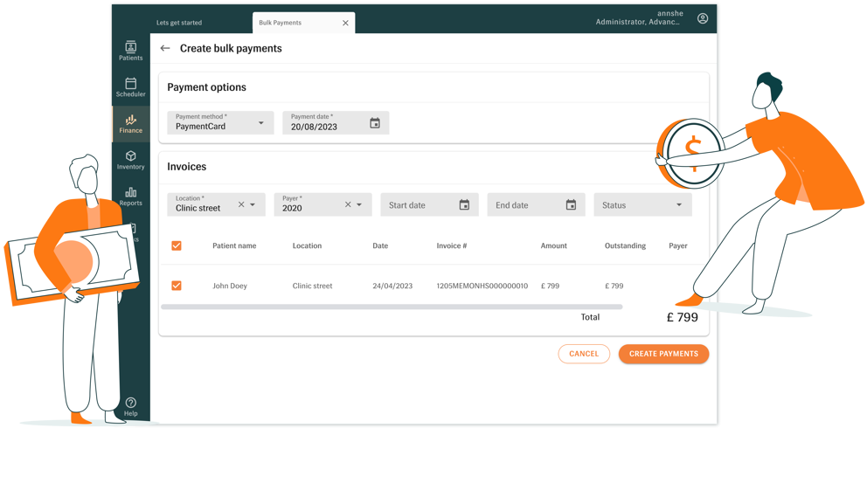Click the 24/04/2023 date cell

coord(392,286)
